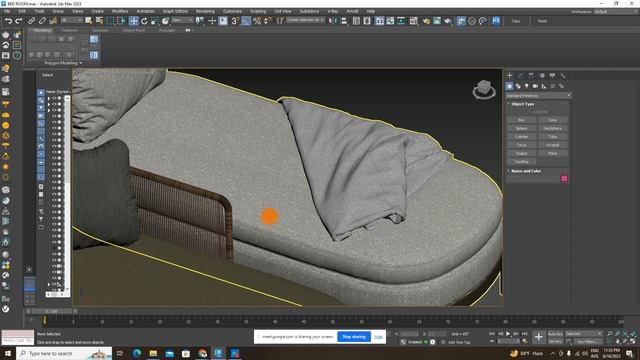Toggle Use Pivot Point Center button

tap(200, 21)
